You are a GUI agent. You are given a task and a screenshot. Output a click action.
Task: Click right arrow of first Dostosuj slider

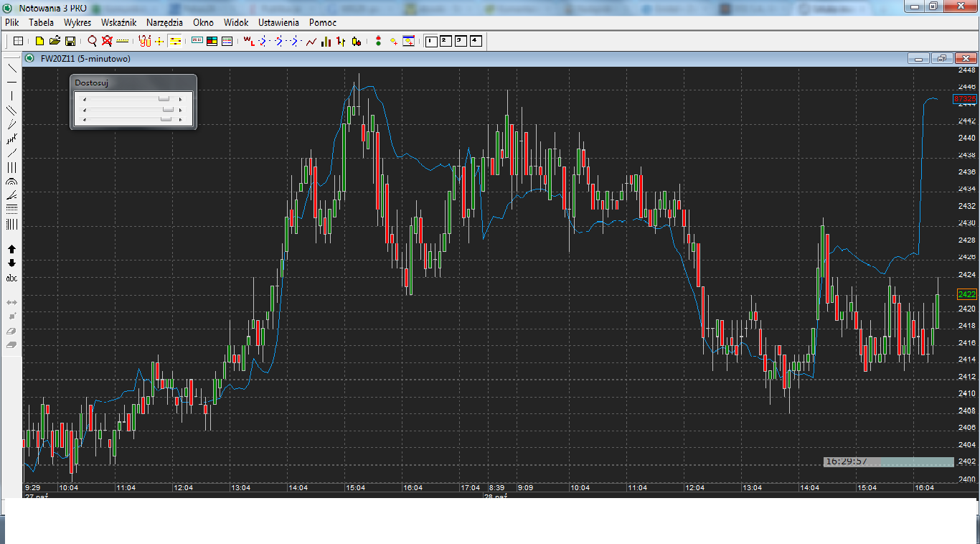[181, 100]
